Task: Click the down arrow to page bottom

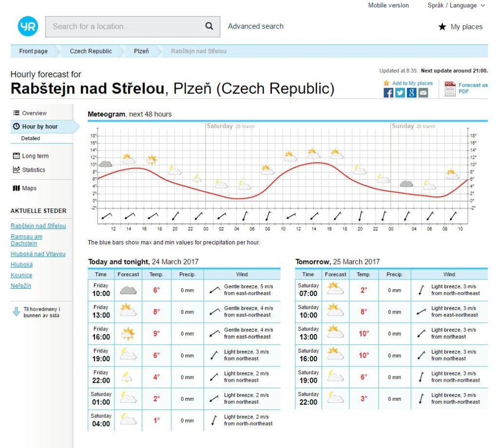Action: tap(16, 312)
